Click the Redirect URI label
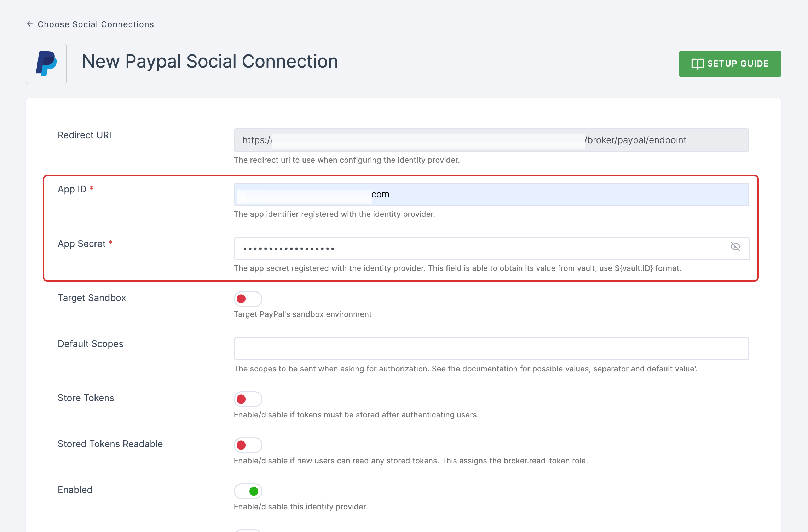Screen dimensions: 808x532 (85, 135)
